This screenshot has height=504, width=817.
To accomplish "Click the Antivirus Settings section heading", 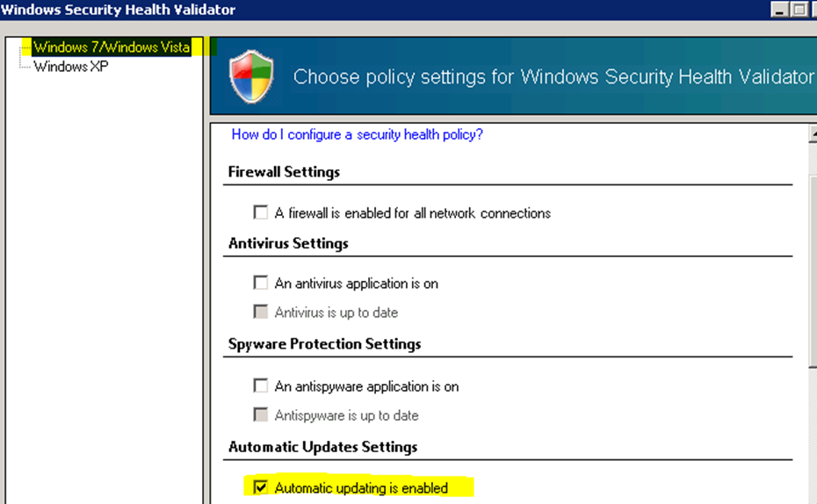I will pos(288,243).
